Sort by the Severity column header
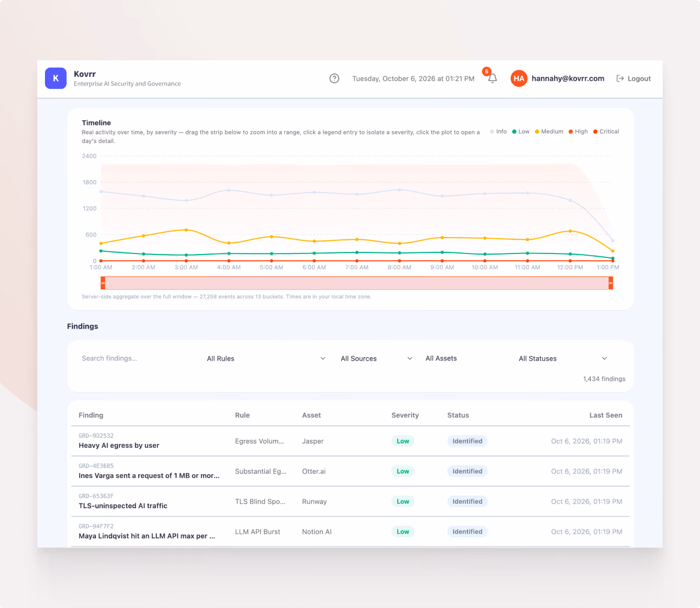The width and height of the screenshot is (700, 608). coord(405,415)
